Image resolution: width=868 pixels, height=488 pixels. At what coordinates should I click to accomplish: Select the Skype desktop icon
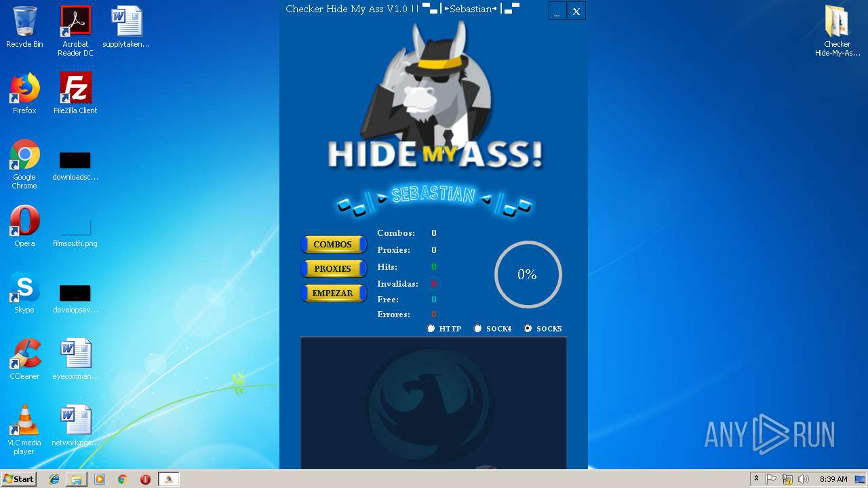24,293
